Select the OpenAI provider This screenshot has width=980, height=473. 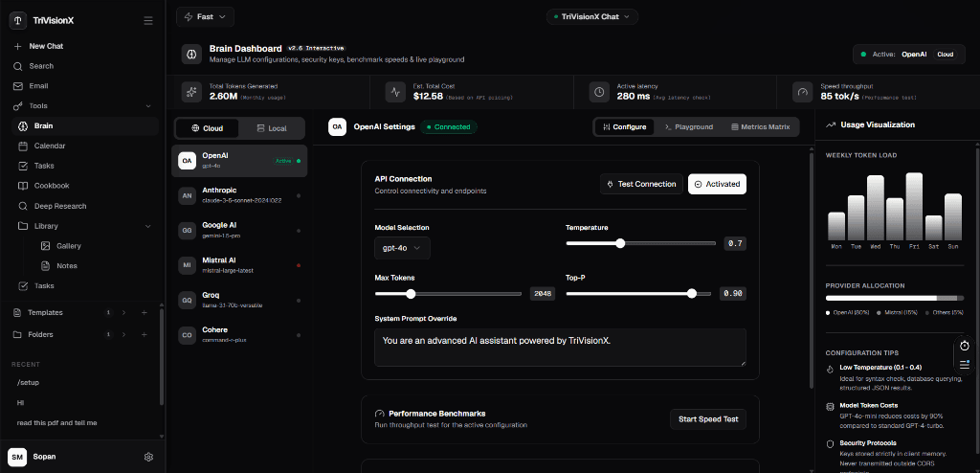click(x=239, y=161)
